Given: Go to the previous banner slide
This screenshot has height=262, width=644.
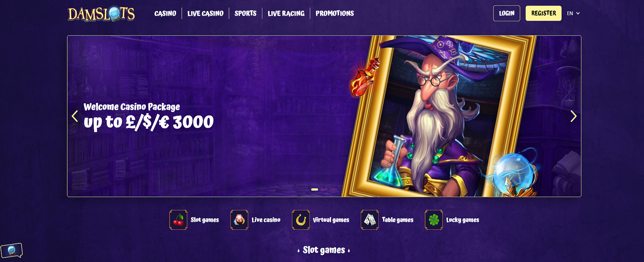Looking at the screenshot, I should (75, 116).
